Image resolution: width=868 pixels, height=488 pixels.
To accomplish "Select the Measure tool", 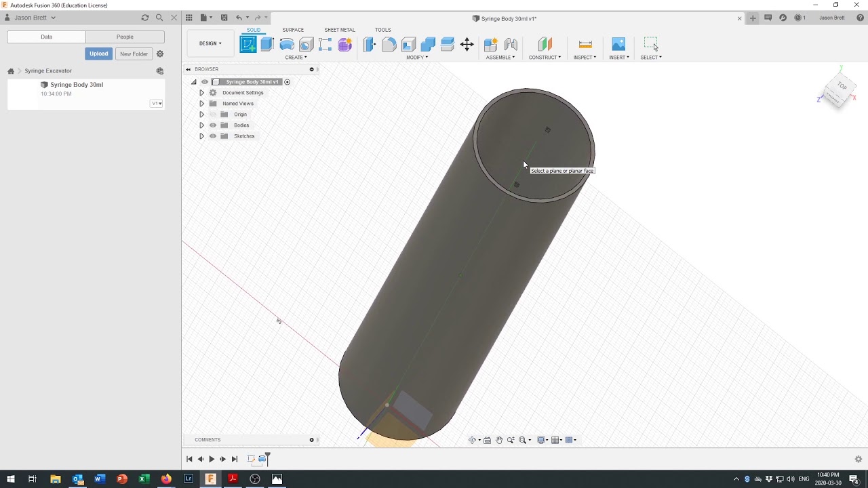I will 585,45.
